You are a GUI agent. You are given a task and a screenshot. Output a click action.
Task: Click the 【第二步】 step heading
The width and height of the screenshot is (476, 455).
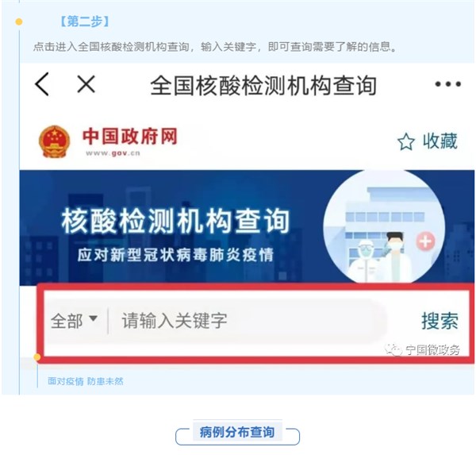pos(84,21)
